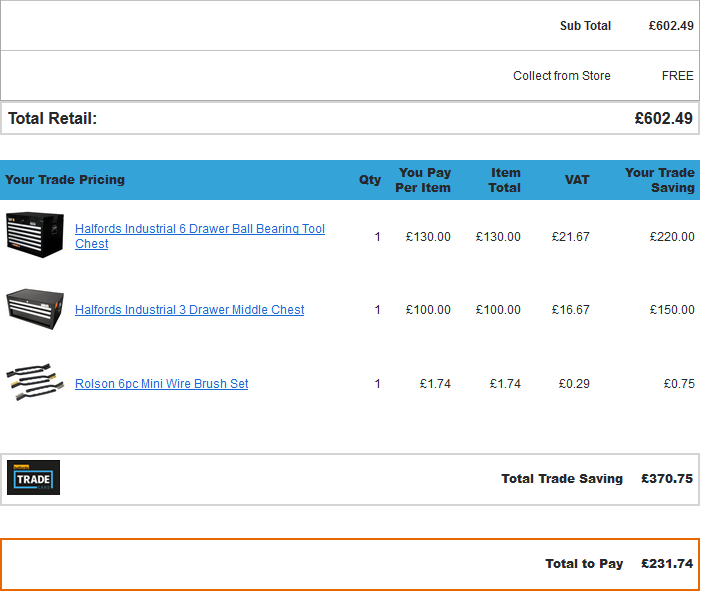Click Total Trade Saving amount £370.75
706x596 pixels.
(667, 479)
